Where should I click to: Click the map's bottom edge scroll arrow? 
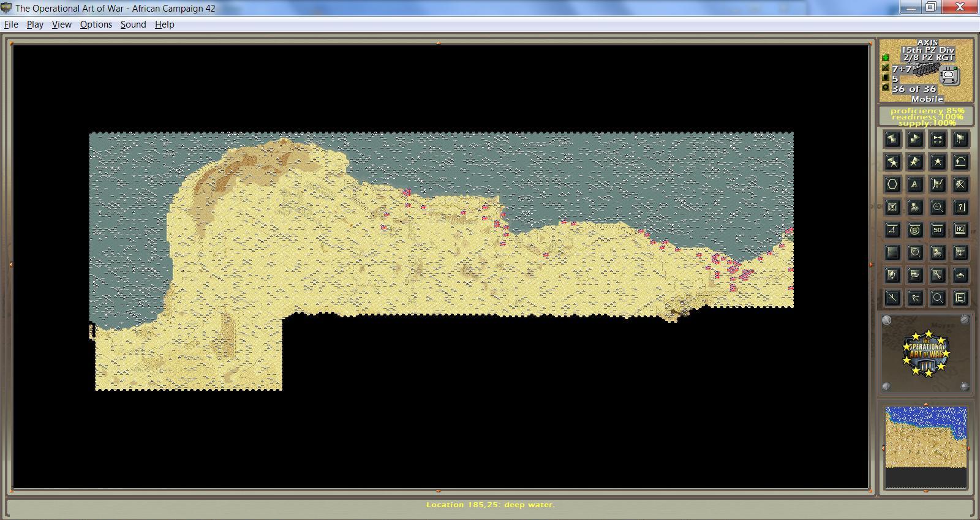(x=439, y=491)
